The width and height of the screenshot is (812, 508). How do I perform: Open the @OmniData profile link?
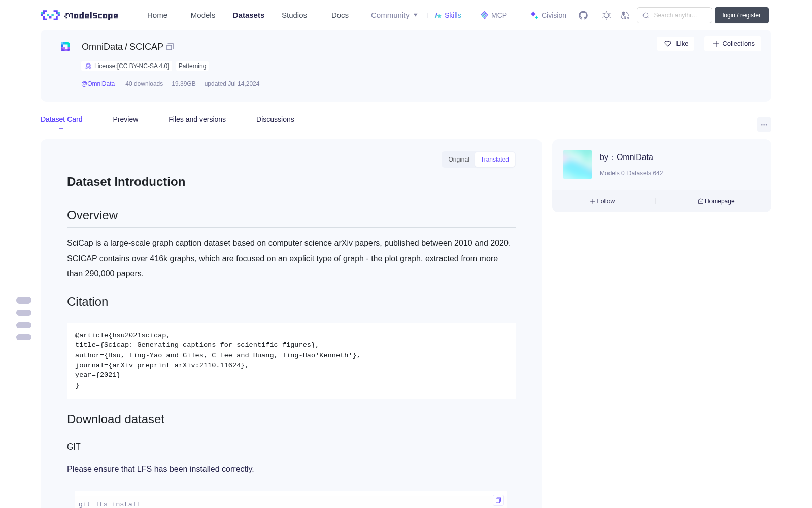point(98,84)
